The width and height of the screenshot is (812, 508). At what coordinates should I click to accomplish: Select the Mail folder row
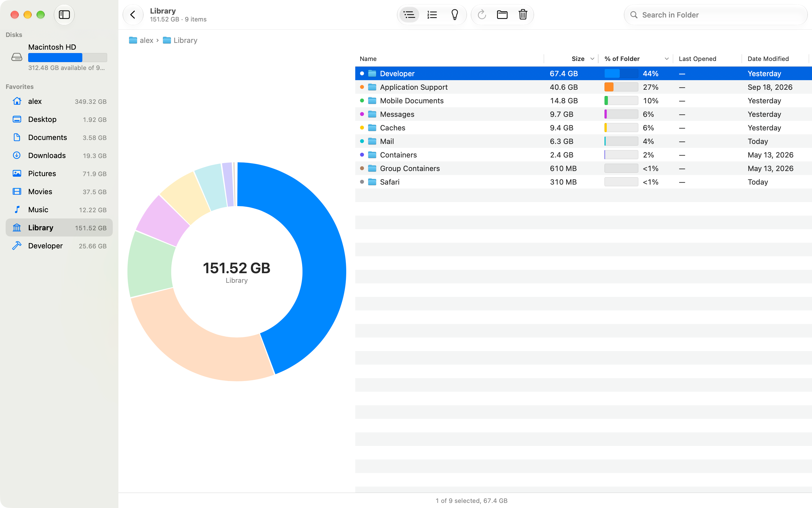[x=584, y=141]
